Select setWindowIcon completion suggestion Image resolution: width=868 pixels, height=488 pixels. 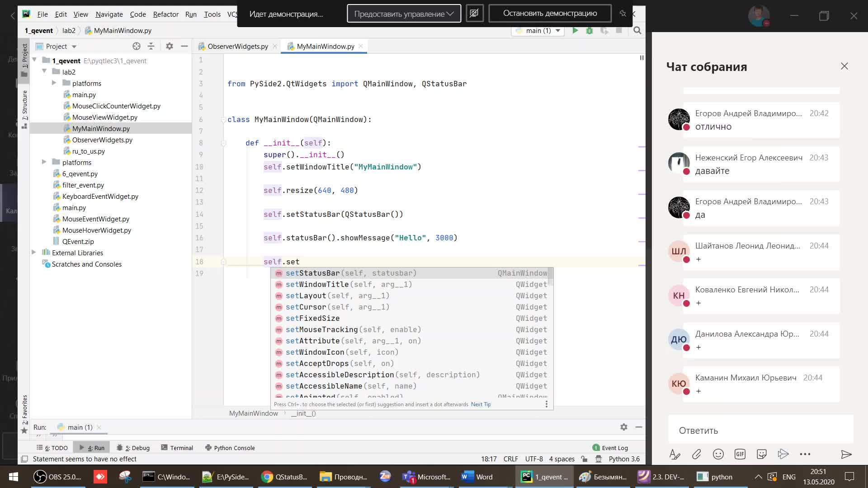point(412,352)
